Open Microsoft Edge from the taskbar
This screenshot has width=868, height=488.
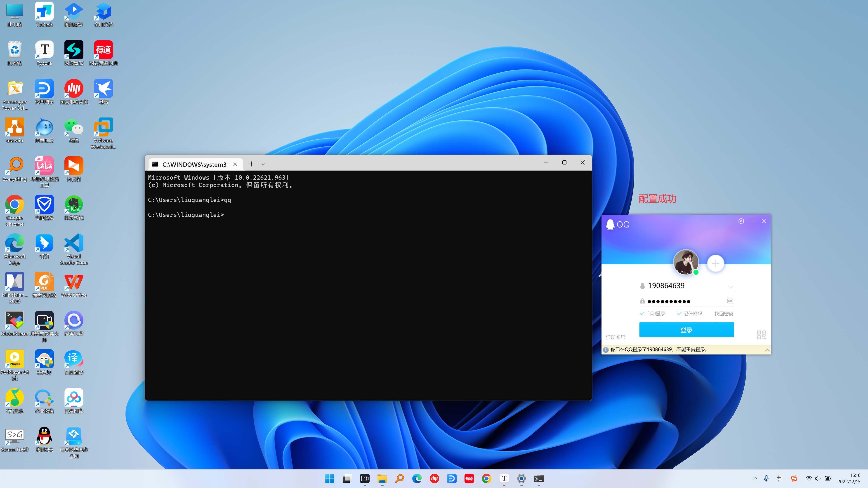click(x=417, y=479)
